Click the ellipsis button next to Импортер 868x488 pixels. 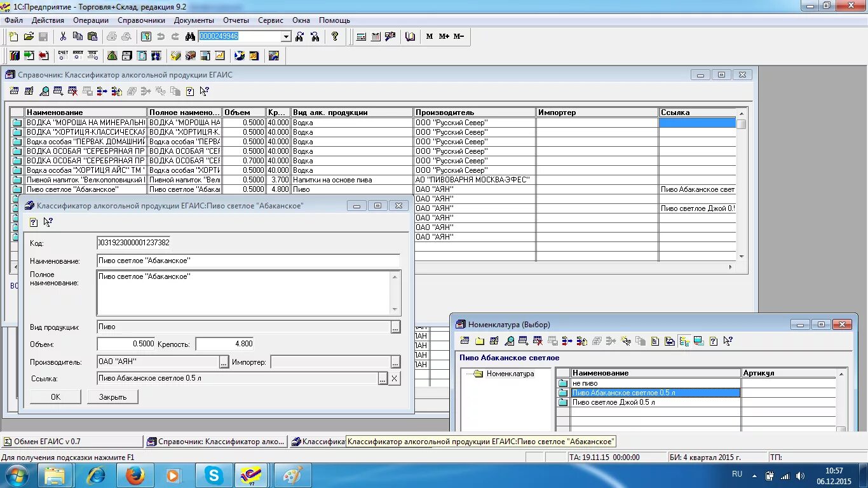pos(395,362)
